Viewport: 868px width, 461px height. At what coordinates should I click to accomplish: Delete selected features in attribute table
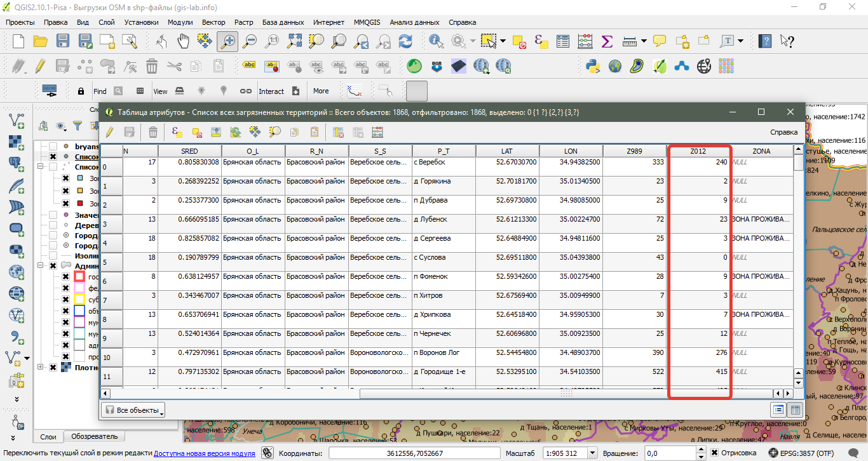pyautogui.click(x=153, y=132)
